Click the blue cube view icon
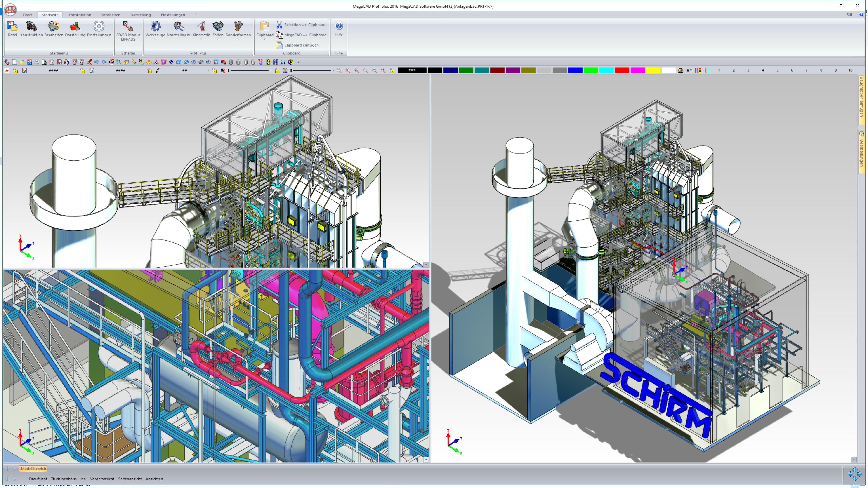The image size is (868, 488). pyautogui.click(x=179, y=62)
